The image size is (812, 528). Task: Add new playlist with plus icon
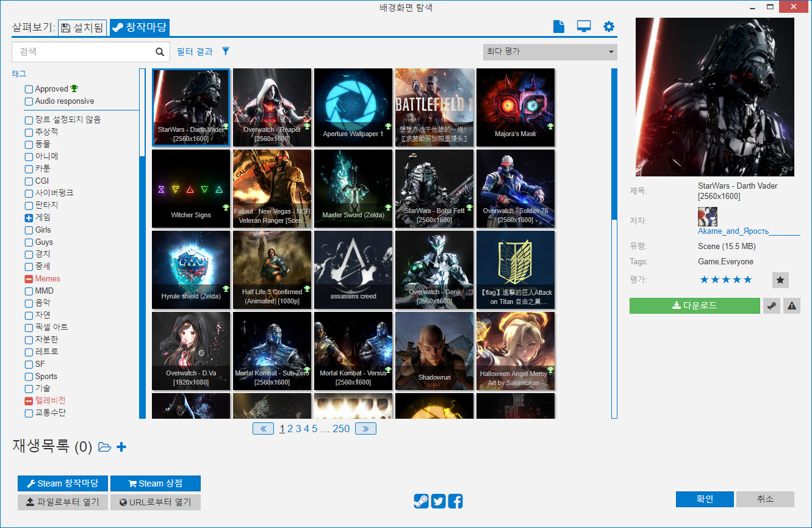[121, 447]
